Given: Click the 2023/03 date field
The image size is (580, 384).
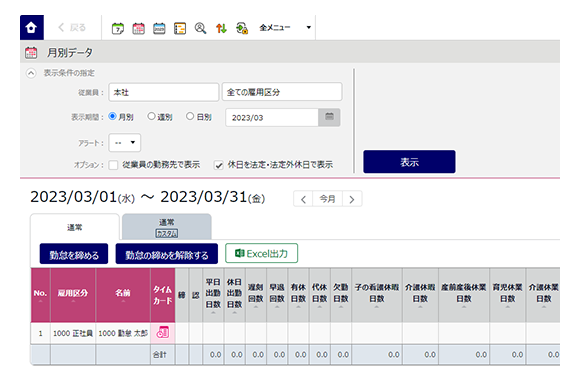Looking at the screenshot, I should [272, 118].
